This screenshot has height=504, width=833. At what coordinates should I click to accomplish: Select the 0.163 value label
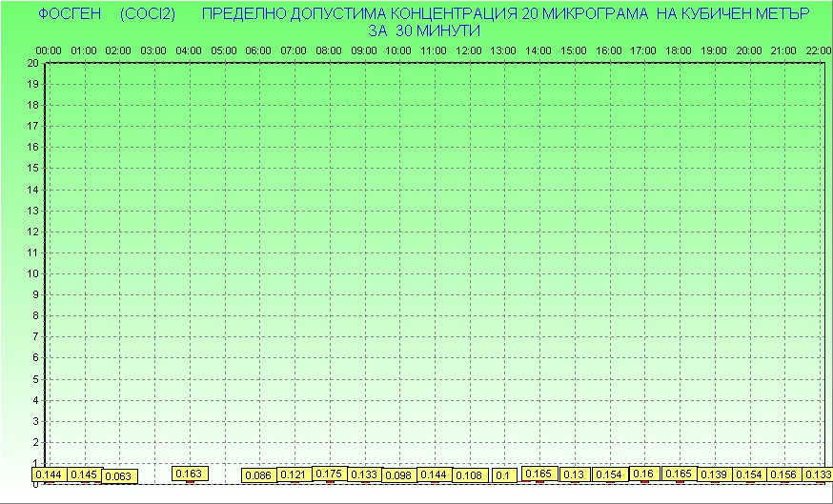(x=190, y=474)
